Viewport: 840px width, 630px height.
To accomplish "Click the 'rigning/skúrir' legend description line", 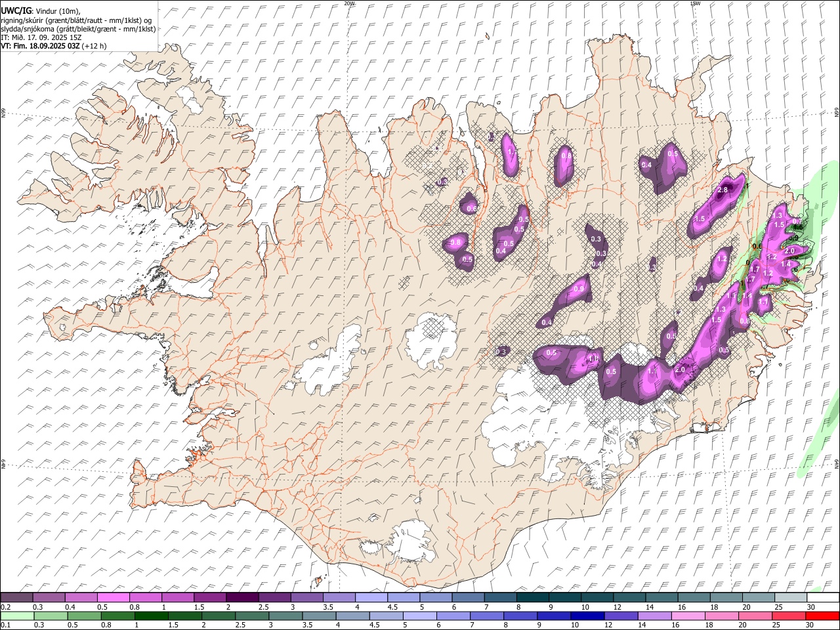I will pyautogui.click(x=76, y=20).
